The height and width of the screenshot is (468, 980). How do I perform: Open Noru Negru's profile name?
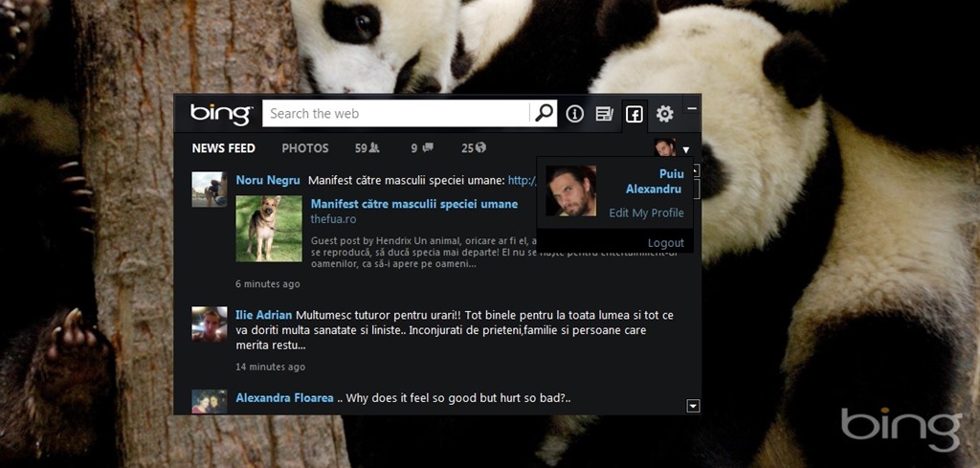(x=268, y=180)
